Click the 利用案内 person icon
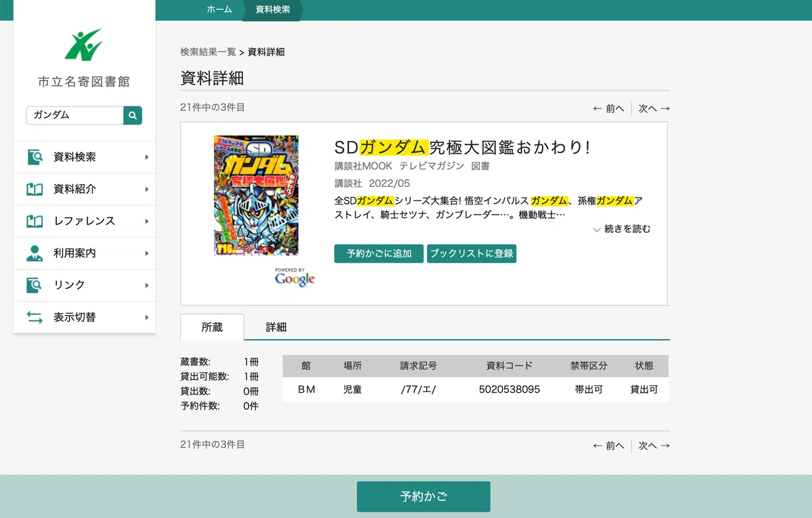 point(35,253)
